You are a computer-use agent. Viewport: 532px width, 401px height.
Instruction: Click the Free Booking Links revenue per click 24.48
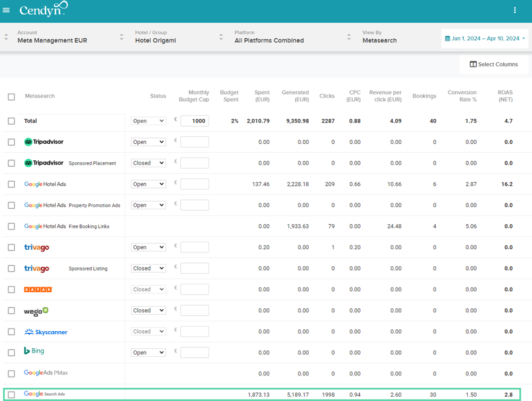(394, 226)
